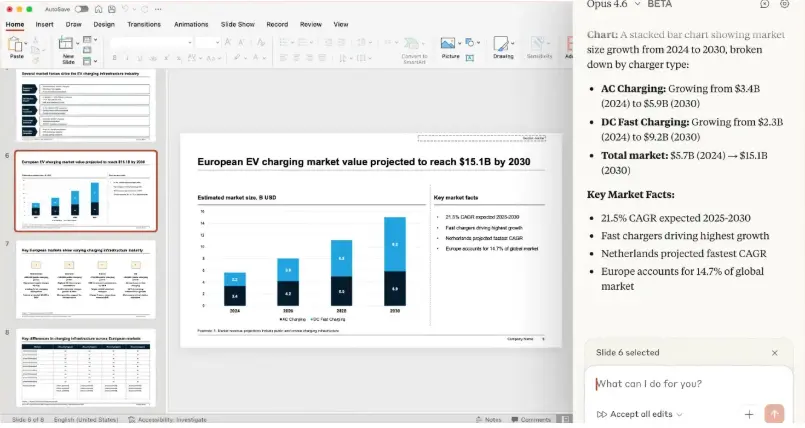Click the Paste icon in ribbon
This screenshot has height=428, width=805.
point(16,46)
